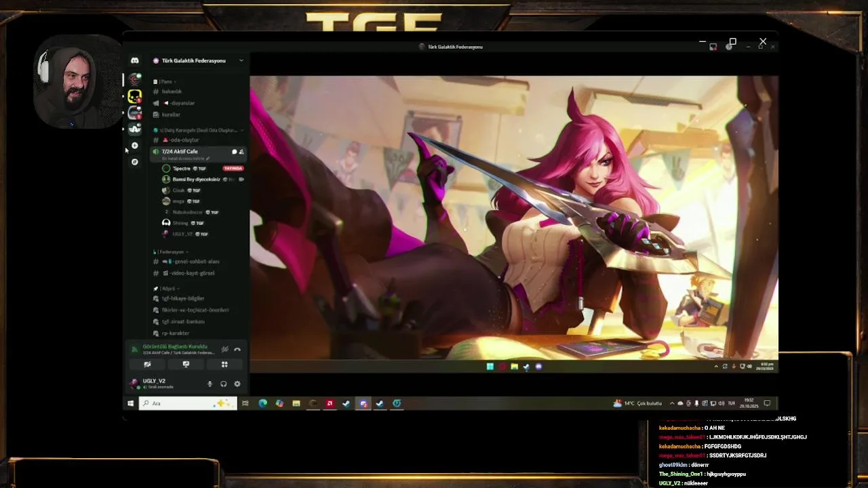Click the shared-stream video preview
The width and height of the screenshot is (868, 488).
pos(514,224)
